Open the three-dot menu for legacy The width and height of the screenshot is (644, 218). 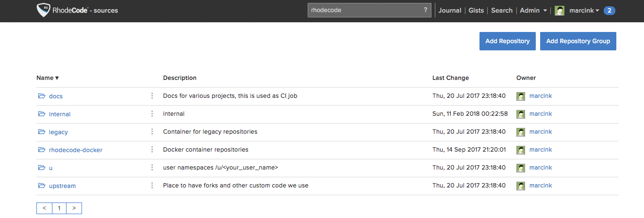pyautogui.click(x=152, y=132)
